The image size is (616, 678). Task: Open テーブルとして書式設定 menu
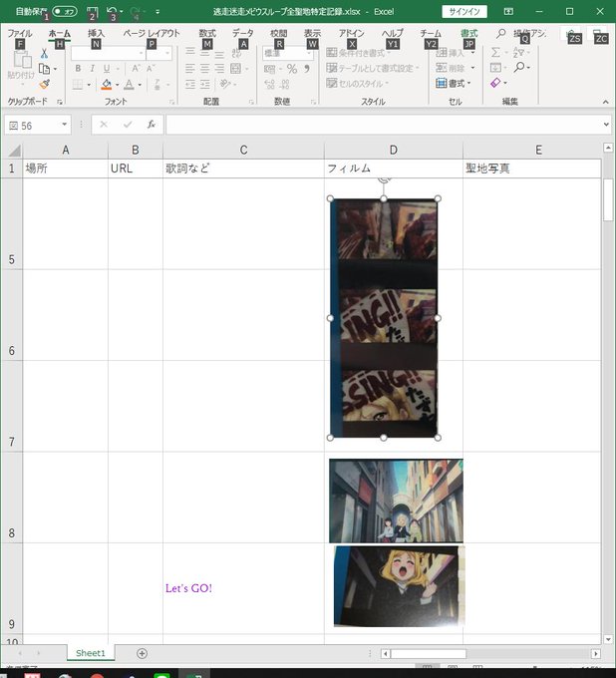(373, 68)
